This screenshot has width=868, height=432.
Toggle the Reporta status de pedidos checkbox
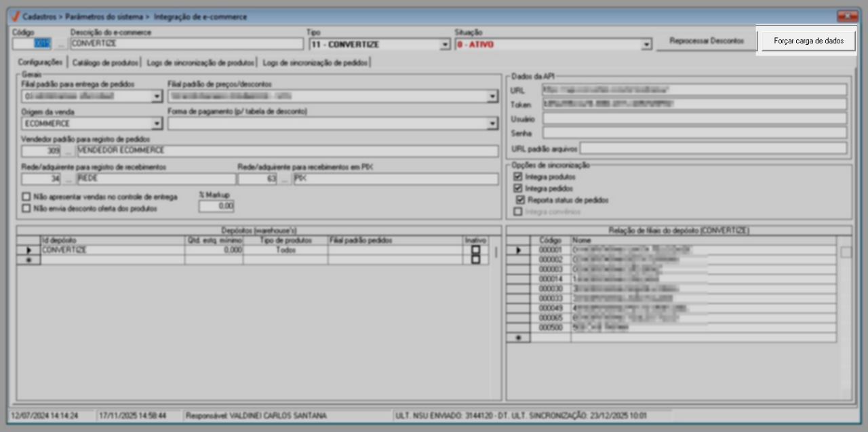[x=521, y=200]
